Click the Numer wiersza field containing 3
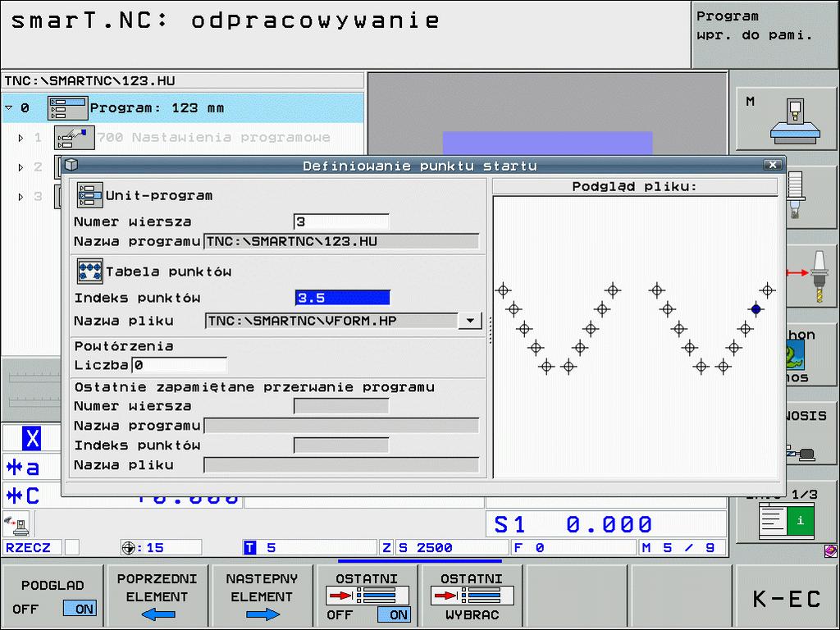Viewport: 840px width, 630px height. [x=341, y=221]
